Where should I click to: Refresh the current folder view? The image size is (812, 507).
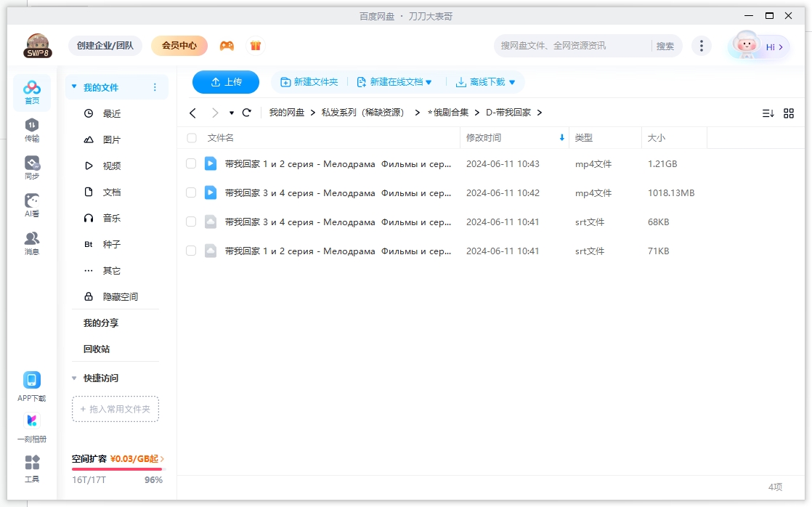coord(246,113)
